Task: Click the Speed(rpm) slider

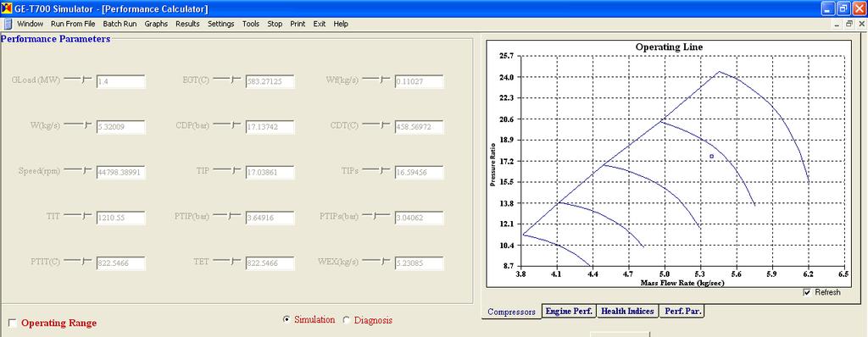Action: click(78, 170)
